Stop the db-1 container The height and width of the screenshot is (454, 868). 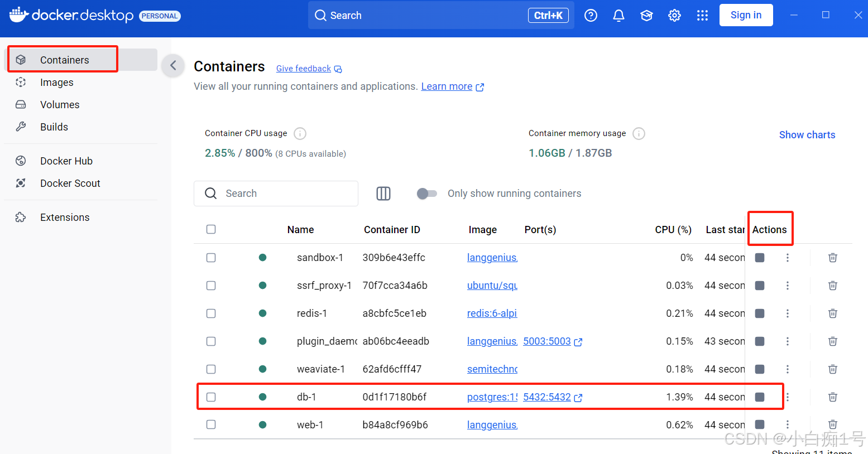point(760,397)
